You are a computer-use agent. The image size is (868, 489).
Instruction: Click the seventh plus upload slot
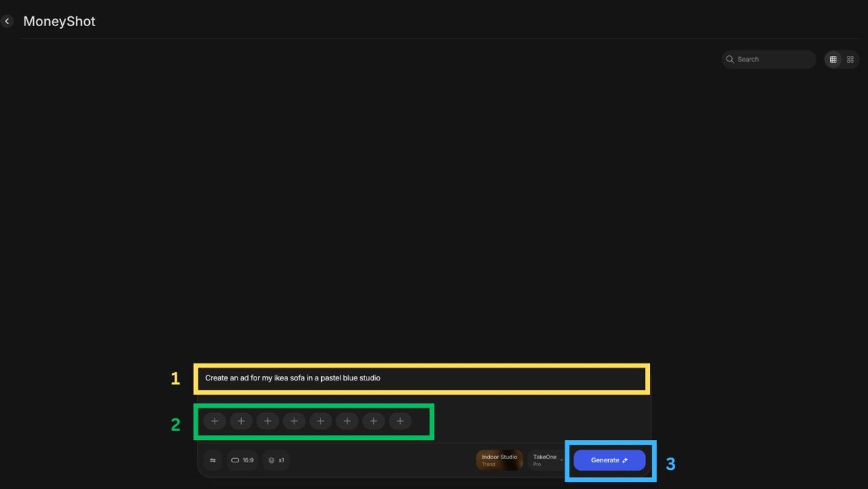pos(373,421)
